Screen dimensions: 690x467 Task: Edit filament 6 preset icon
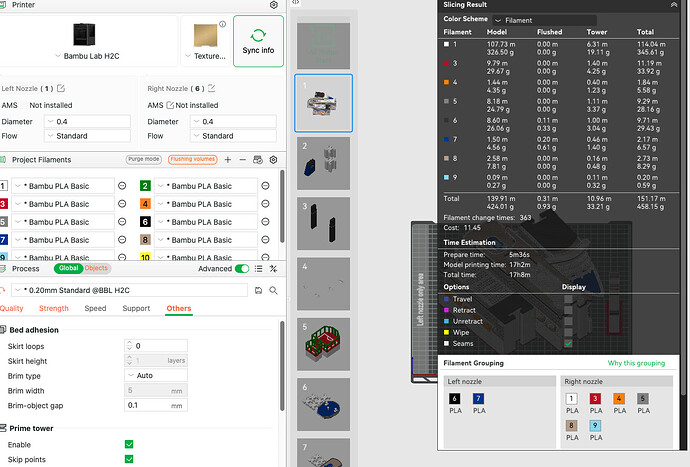(x=265, y=222)
